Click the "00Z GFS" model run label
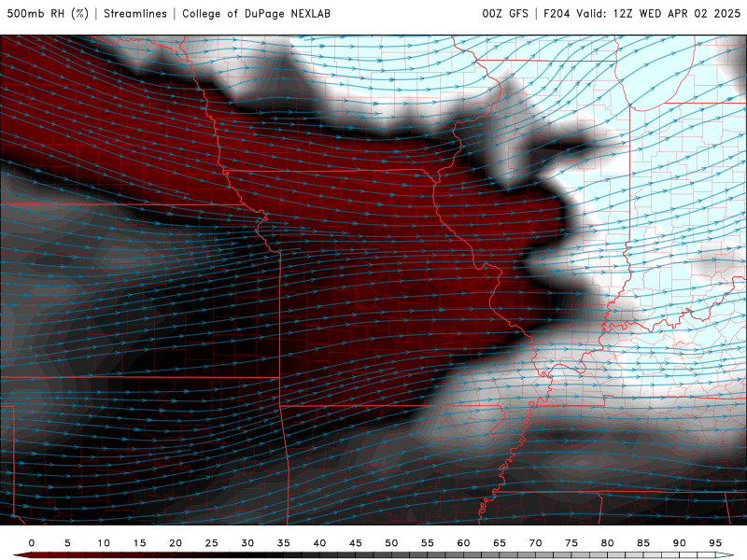This screenshot has height=560, width=747. tap(505, 14)
